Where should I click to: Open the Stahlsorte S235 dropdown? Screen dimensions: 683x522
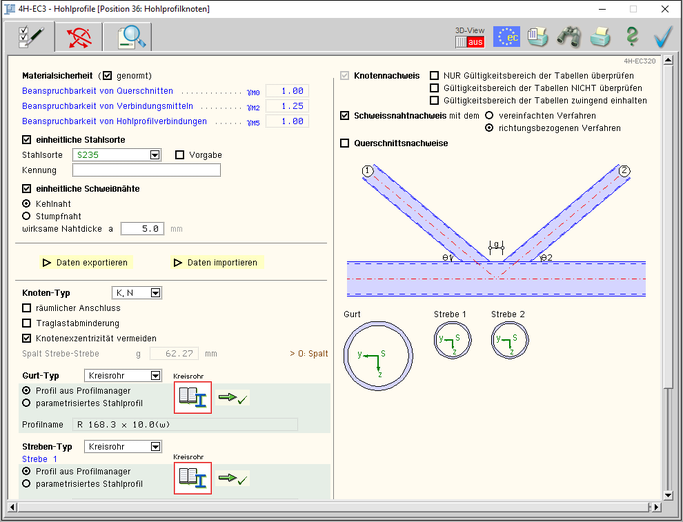pos(155,155)
